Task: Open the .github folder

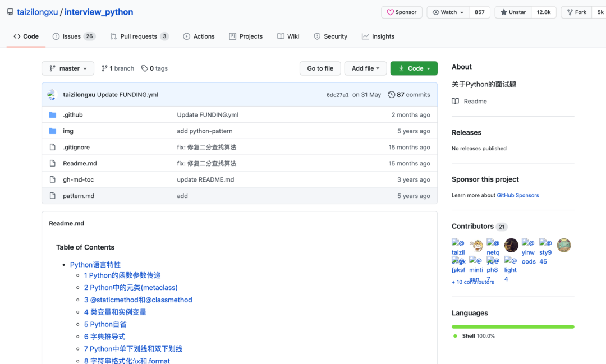Action: coord(72,115)
